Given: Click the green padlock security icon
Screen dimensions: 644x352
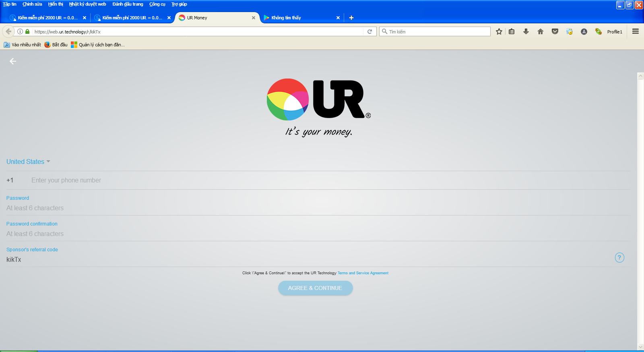Looking at the screenshot, I should (x=27, y=31).
